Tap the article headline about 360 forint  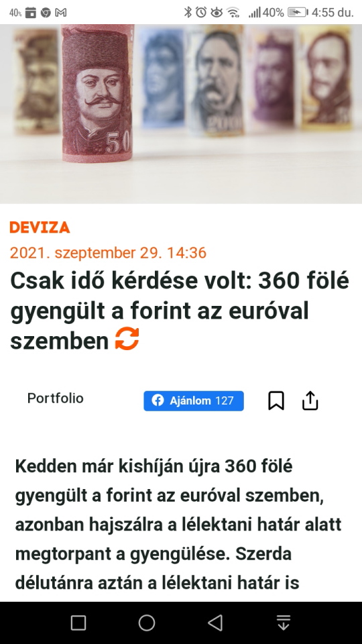(180, 311)
